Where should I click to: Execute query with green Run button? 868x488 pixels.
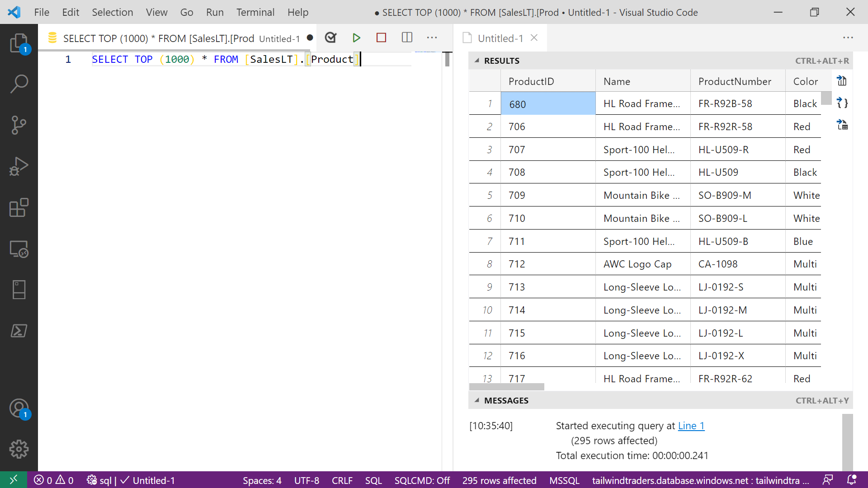(x=356, y=38)
